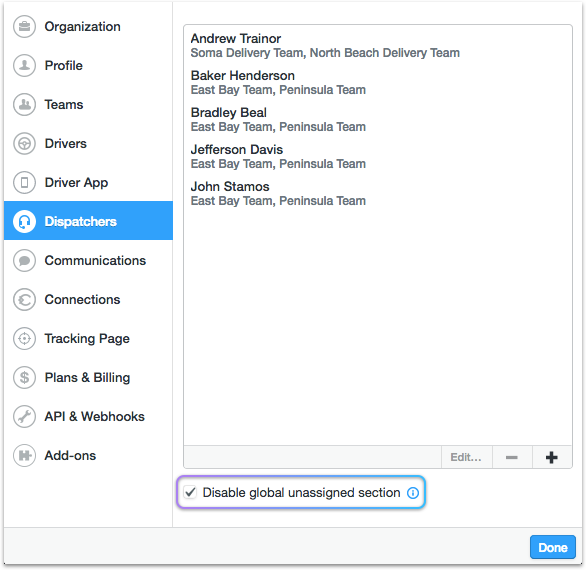Switch to the Dispatchers tab
Screen dimensions: 586x570
pos(88,221)
